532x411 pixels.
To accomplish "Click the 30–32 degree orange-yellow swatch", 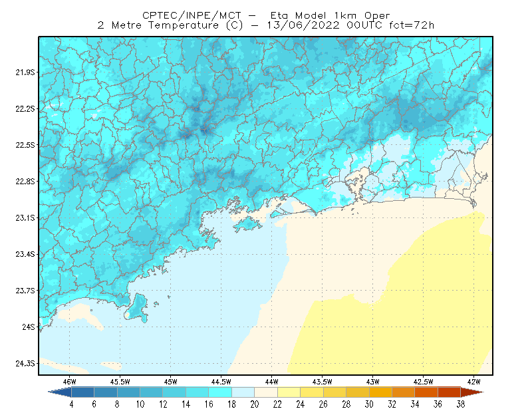I will point(380,392).
